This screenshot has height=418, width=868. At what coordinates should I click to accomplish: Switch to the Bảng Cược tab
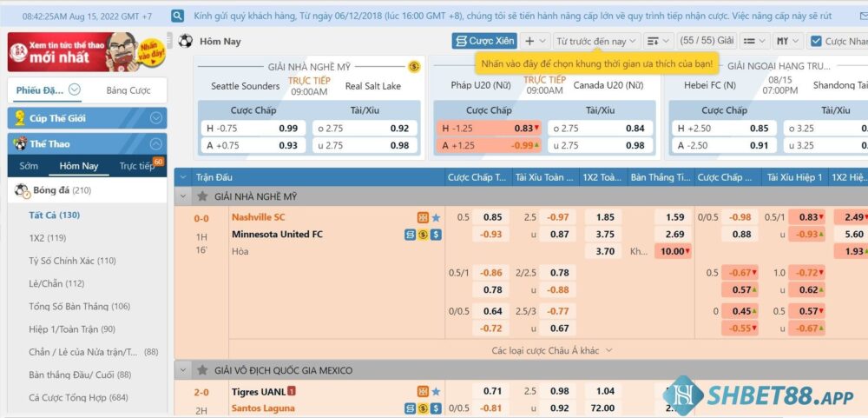pos(128,90)
